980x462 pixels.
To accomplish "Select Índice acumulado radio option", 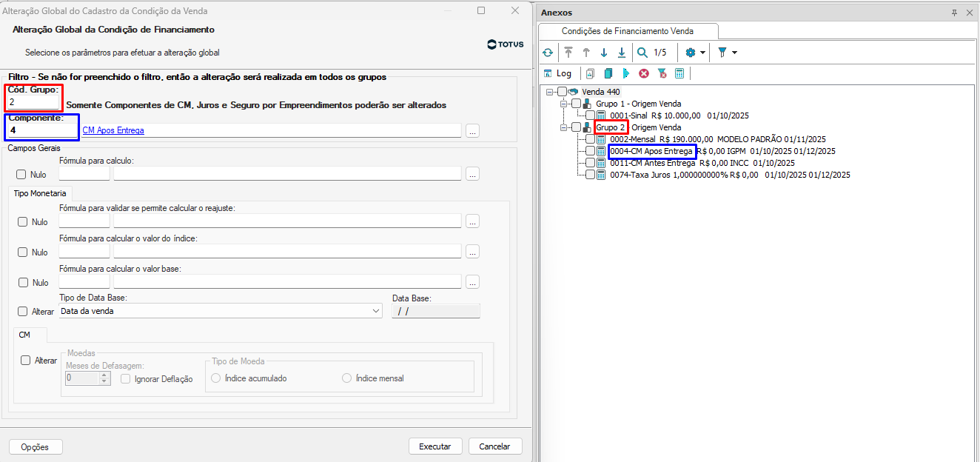I will (216, 378).
